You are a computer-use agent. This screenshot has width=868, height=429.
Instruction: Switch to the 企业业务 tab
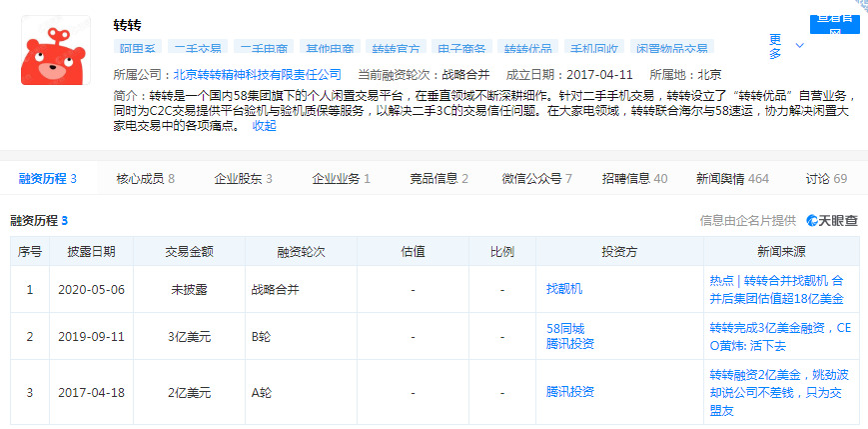tap(341, 178)
